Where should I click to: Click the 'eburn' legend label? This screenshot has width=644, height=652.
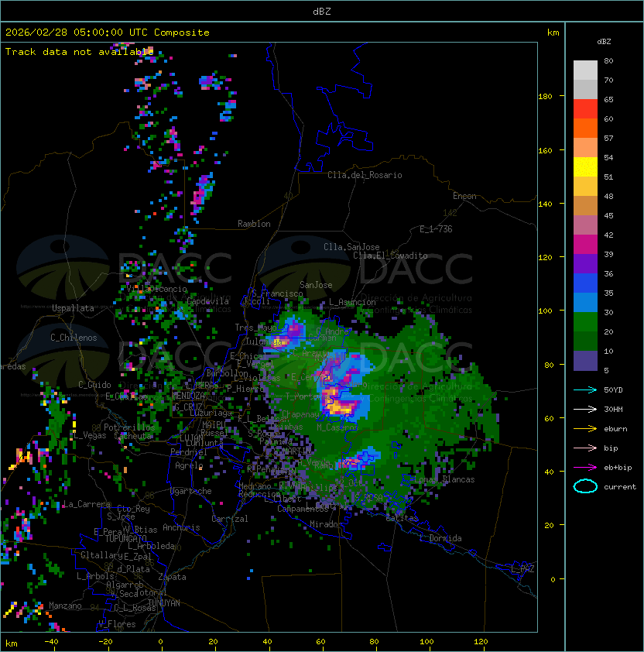(x=615, y=429)
